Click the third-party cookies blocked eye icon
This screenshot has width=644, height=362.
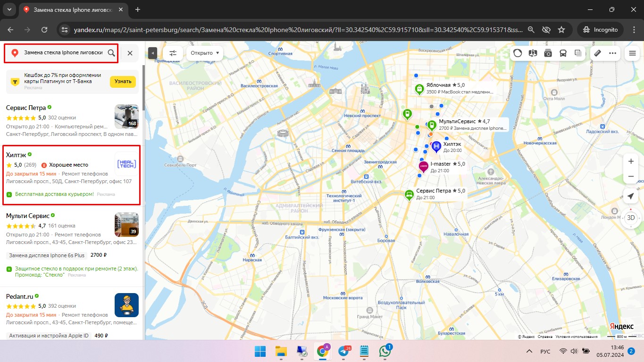click(546, 29)
